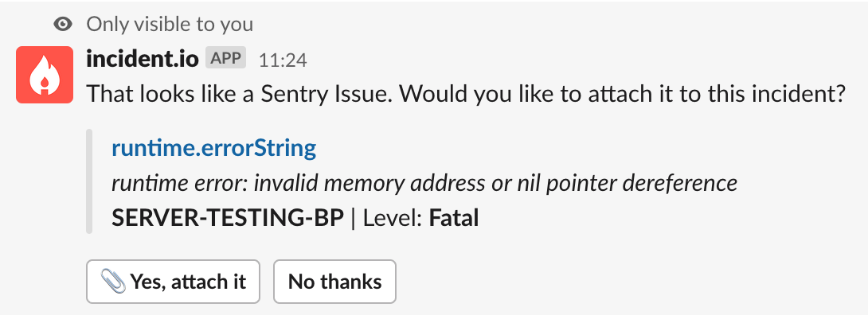This screenshot has width=868, height=315.
Task: Click the Fatal level label
Action: click(x=454, y=219)
